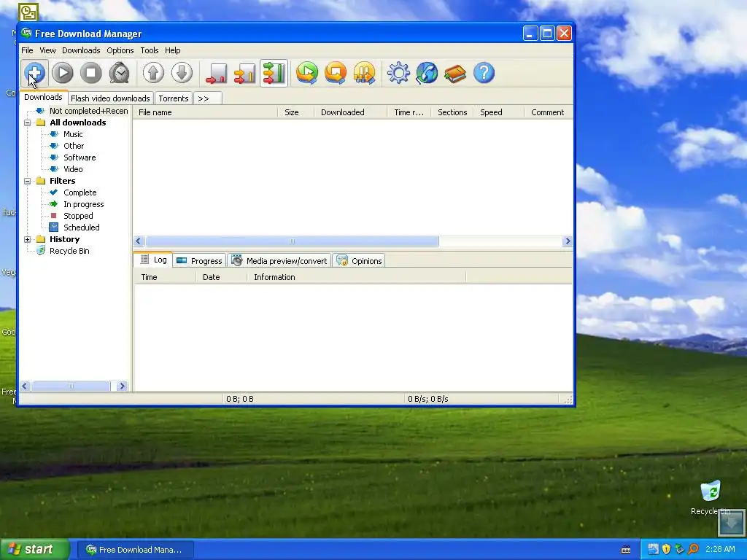Move download down with the down-arrow icon
The width and height of the screenshot is (747, 560).
(182, 73)
